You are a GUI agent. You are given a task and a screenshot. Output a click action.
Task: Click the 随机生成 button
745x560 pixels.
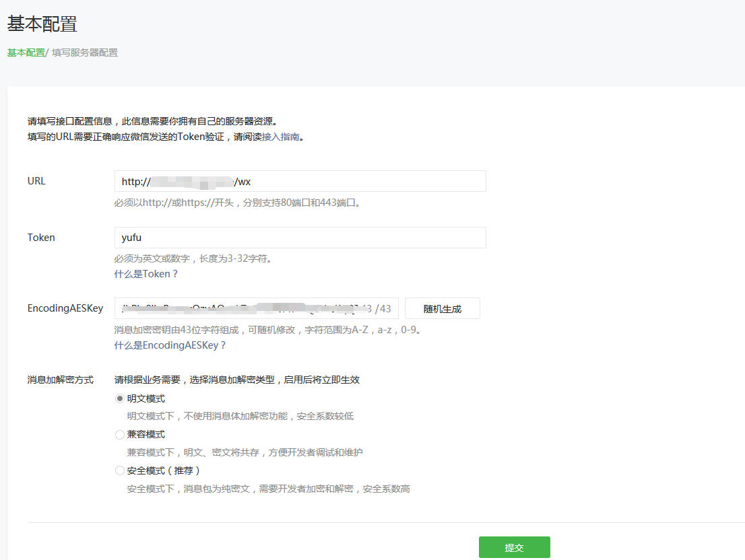point(443,308)
